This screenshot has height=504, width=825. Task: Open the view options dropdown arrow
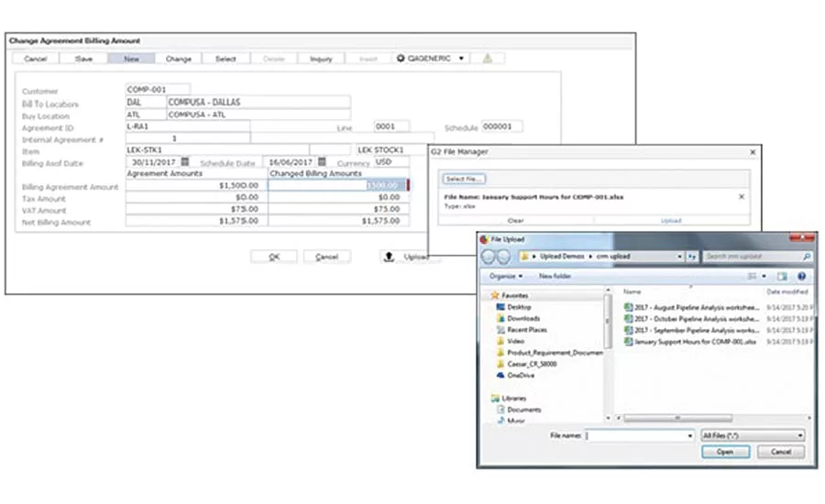764,276
